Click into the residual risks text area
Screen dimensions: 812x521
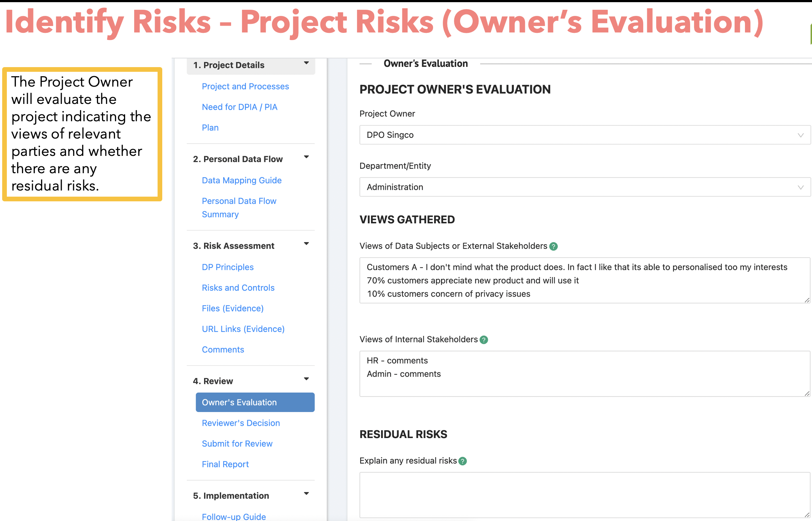tap(584, 494)
